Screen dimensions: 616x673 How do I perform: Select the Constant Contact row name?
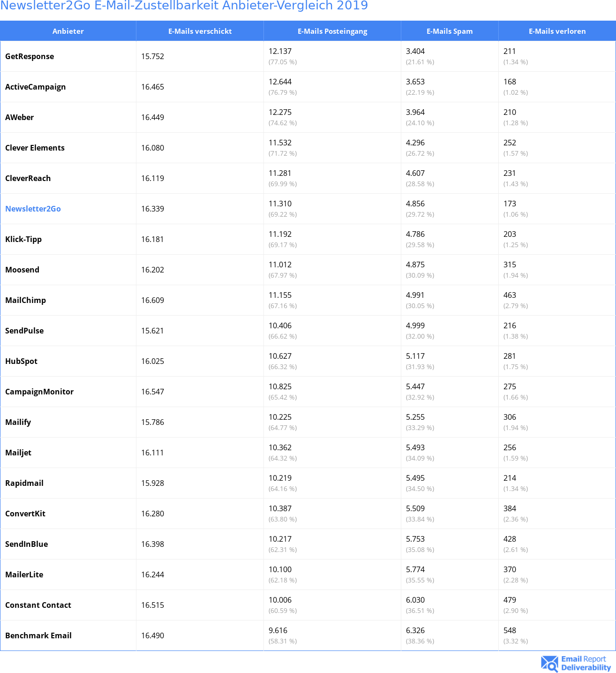(38, 605)
